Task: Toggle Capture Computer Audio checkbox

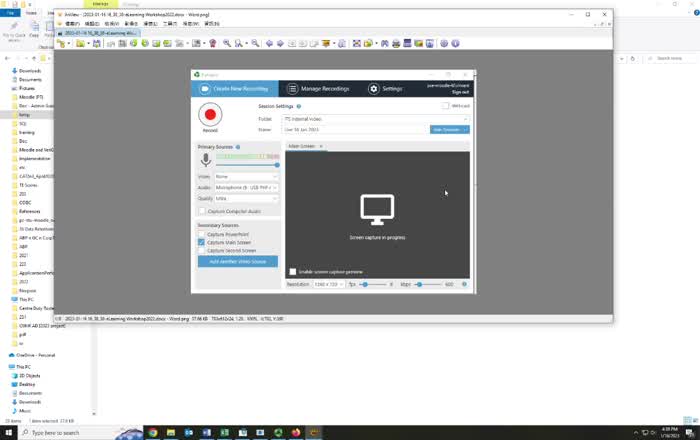Action: (202, 211)
